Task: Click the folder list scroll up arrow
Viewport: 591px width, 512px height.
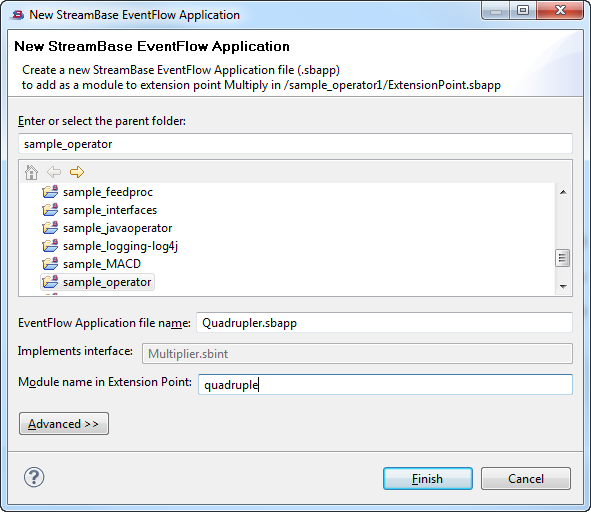Action: pyautogui.click(x=563, y=192)
